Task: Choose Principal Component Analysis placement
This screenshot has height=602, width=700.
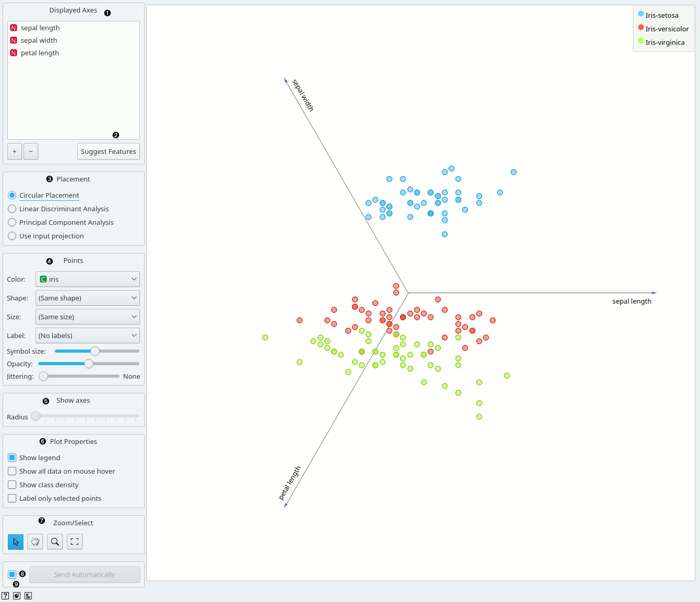Action: [12, 222]
